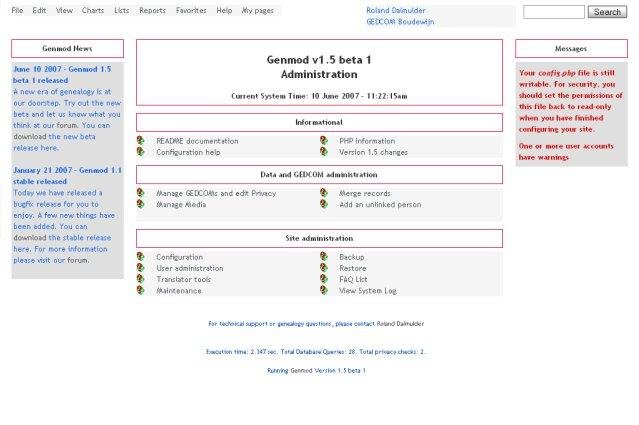The height and width of the screenshot is (425, 639).
Task: Click the icon beside Translator tools
Action: (141, 279)
